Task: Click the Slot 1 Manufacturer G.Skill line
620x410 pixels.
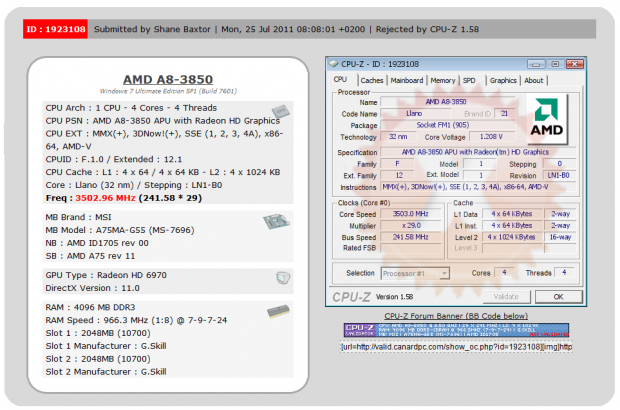Action: click(x=106, y=346)
